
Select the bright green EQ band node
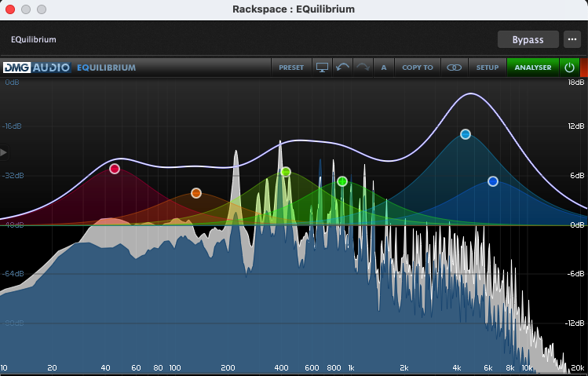[x=342, y=182]
